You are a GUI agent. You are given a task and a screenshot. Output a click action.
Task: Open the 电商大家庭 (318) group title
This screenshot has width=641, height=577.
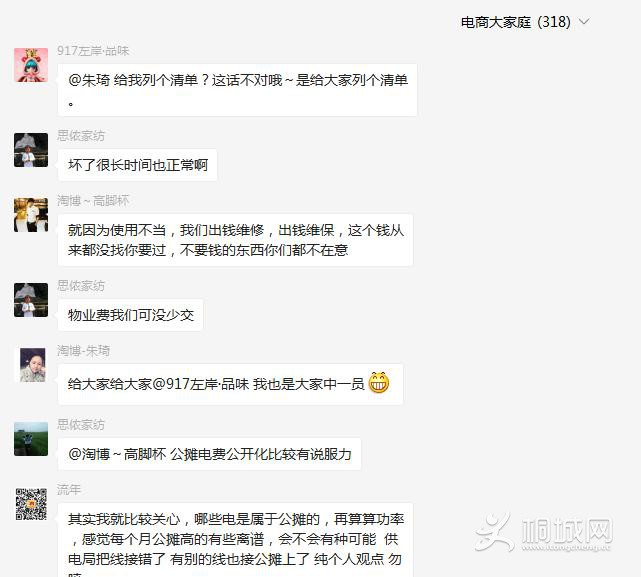pyautogui.click(x=515, y=22)
